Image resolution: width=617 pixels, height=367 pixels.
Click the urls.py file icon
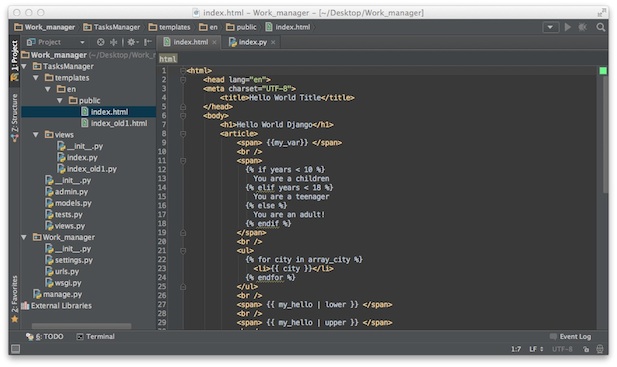click(49, 272)
